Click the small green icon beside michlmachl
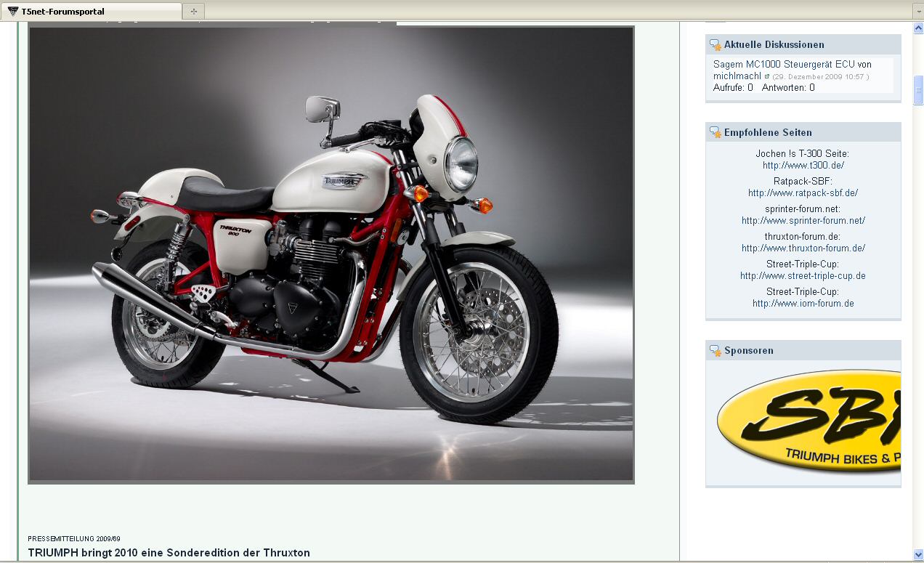Viewport: 924px width, 563px height. click(767, 76)
